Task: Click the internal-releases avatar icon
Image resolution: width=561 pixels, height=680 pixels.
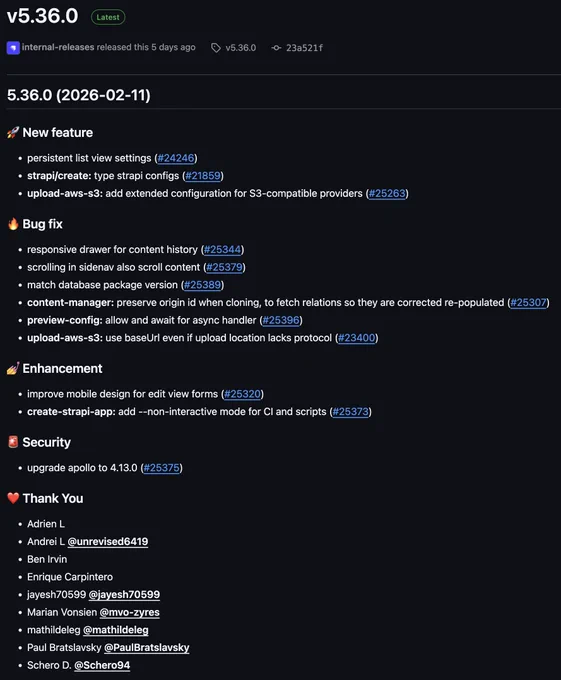Action: [x=13, y=48]
